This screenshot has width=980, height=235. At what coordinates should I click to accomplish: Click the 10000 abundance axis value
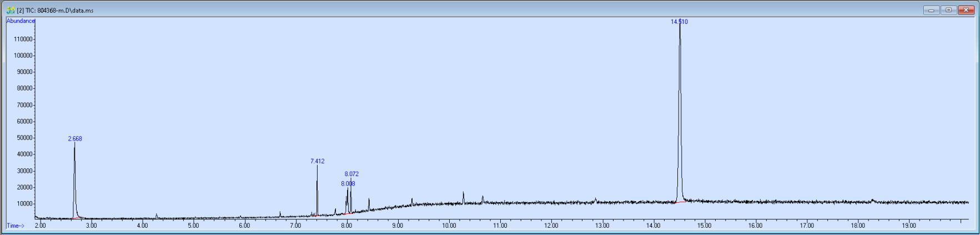pyautogui.click(x=24, y=204)
